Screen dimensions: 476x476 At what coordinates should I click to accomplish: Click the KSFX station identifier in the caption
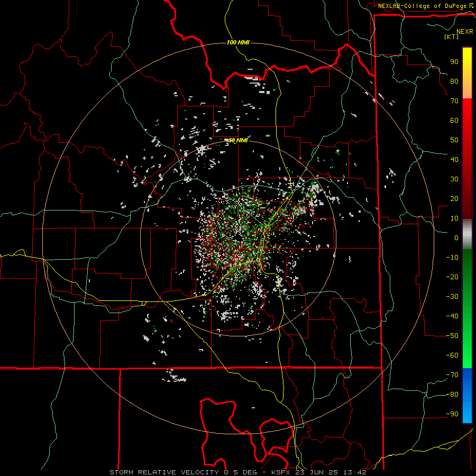[x=282, y=472]
